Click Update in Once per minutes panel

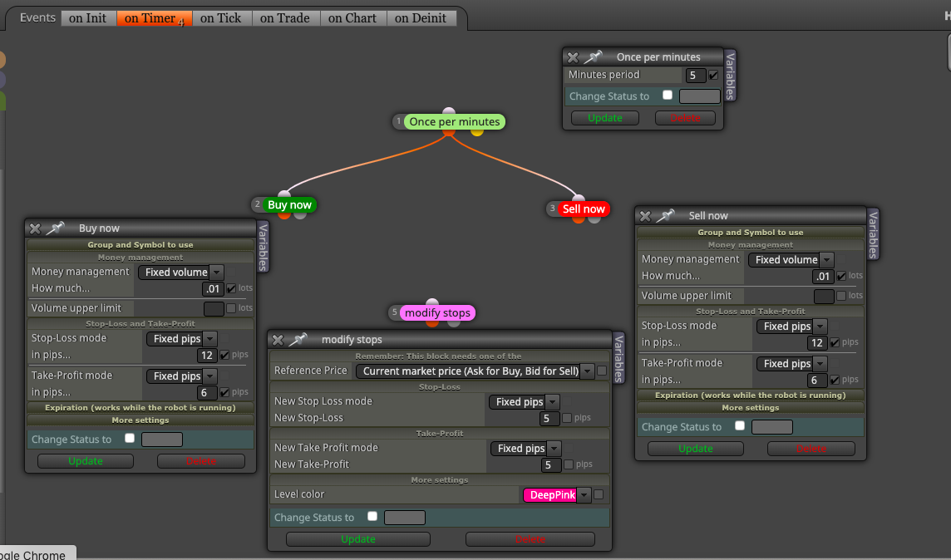click(x=604, y=118)
